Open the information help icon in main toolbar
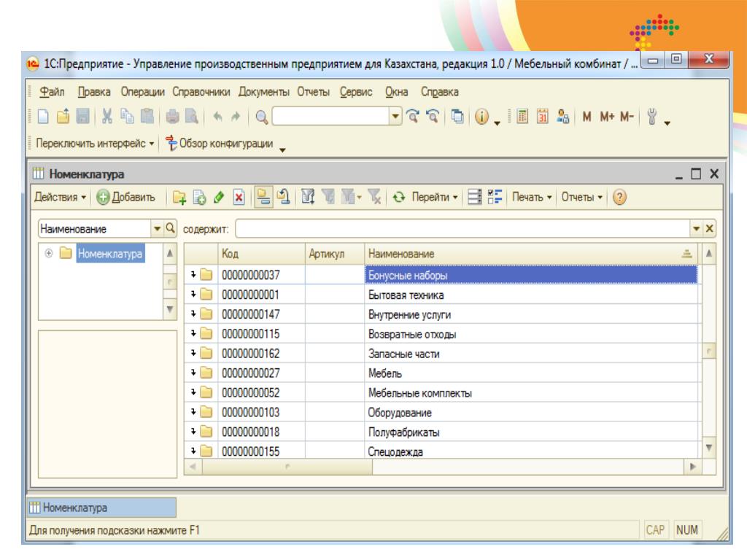This screenshot has height=560, width=747. pos(481,117)
